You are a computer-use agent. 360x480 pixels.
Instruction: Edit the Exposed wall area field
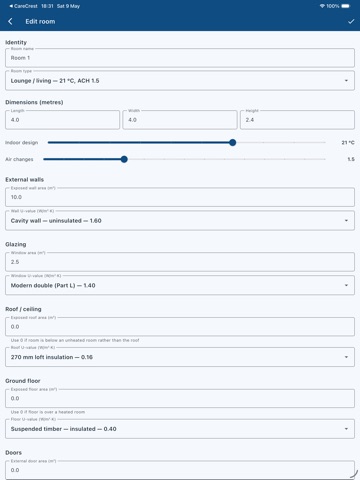point(180,197)
